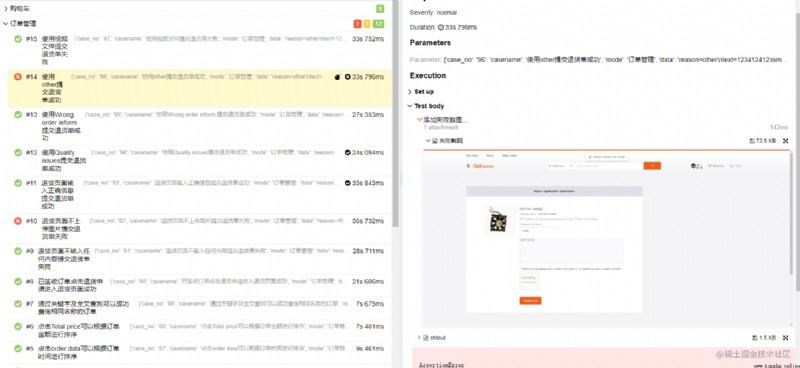Expand the stdout attachment

coord(419,338)
